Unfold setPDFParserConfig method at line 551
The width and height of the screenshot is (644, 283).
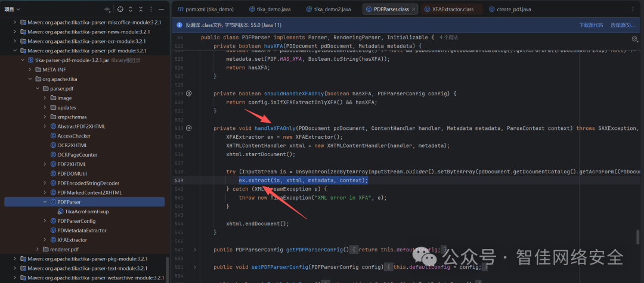(x=195, y=267)
